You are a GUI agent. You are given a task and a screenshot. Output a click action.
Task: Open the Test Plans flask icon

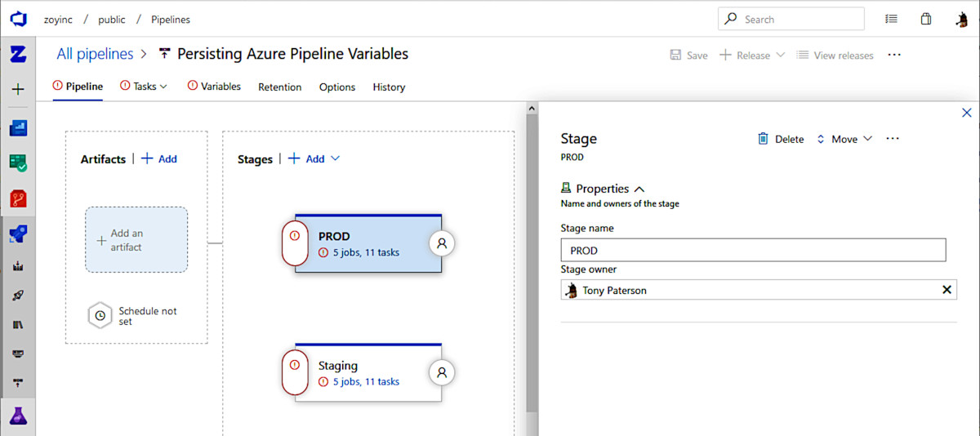[x=18, y=415]
